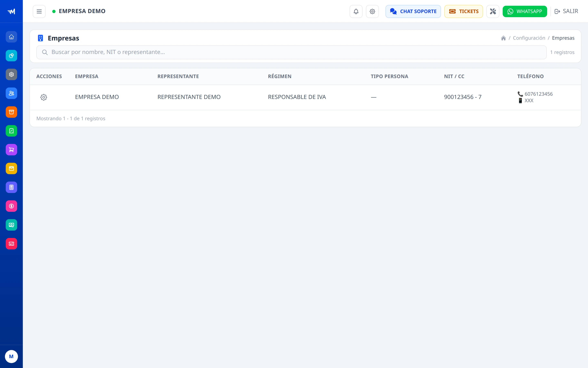Click the REPRESENTANTE column header
Screen dimensions: 588x368
coord(178,76)
